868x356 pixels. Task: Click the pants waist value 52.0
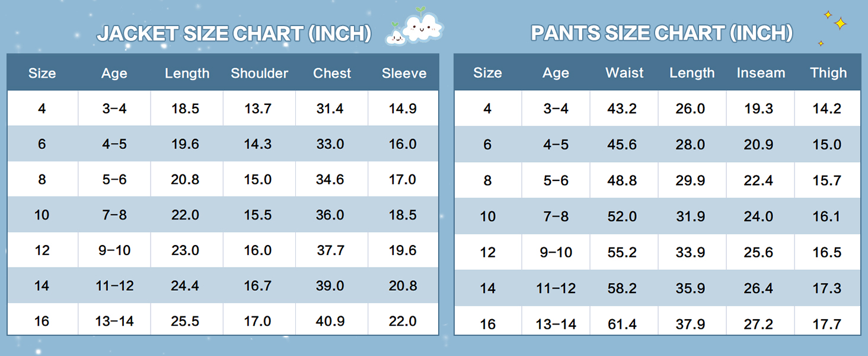pyautogui.click(x=622, y=217)
